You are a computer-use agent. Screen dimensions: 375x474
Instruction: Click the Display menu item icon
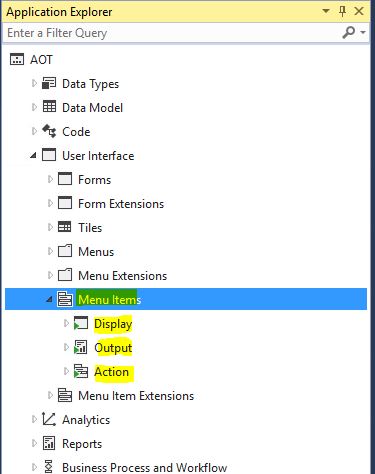coord(81,323)
